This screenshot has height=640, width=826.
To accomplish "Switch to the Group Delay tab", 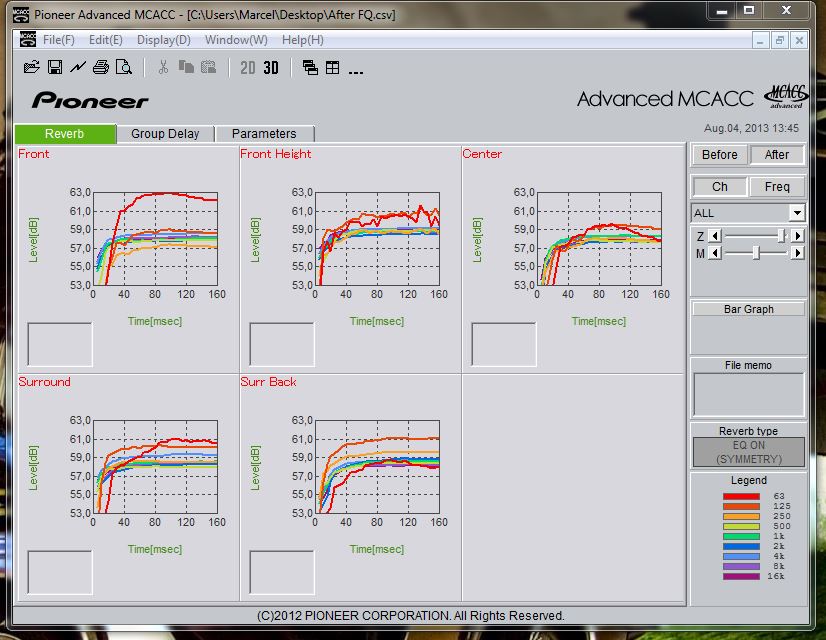I will (x=165, y=133).
